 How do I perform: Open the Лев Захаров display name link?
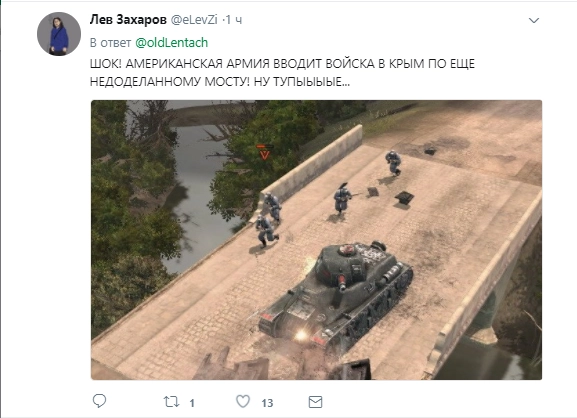click(x=128, y=20)
